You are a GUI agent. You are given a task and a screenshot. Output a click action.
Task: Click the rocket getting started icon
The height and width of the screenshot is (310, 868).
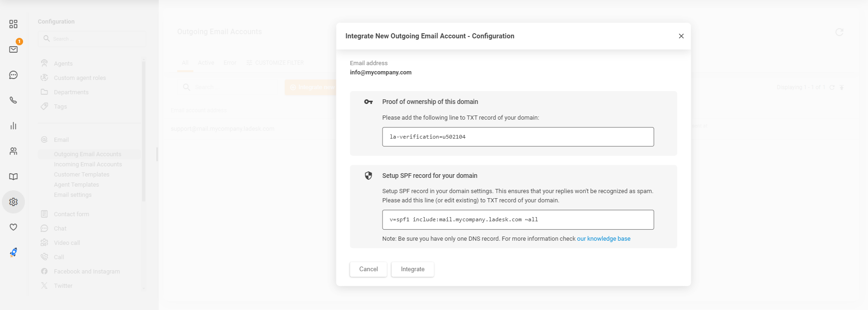point(13,252)
